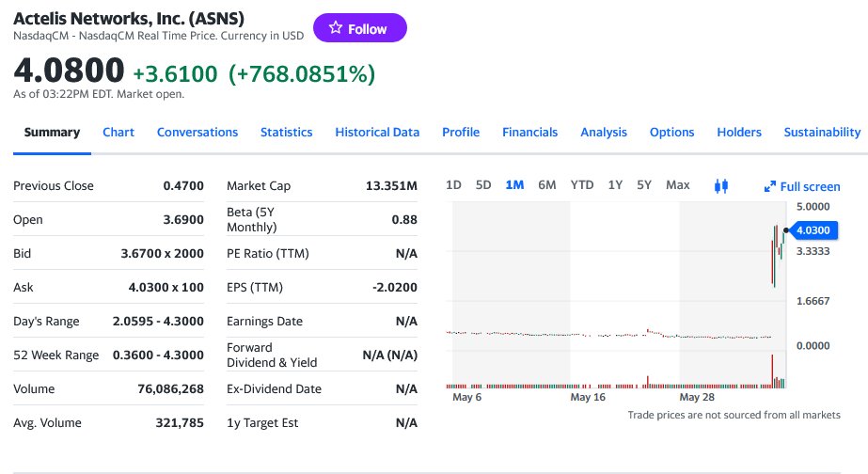Open the Summary tab
The width and height of the screenshot is (868, 474).
point(52,133)
